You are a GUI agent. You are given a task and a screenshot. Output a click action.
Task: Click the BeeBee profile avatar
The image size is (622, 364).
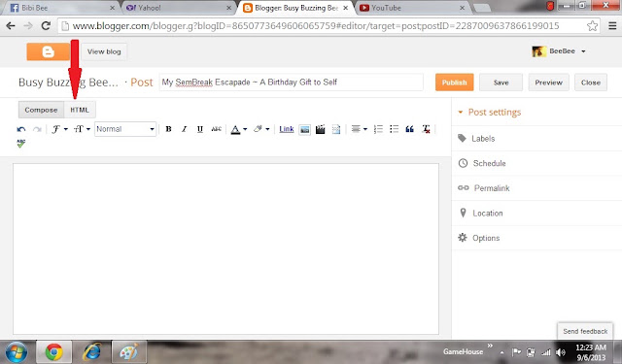pyautogui.click(x=538, y=51)
